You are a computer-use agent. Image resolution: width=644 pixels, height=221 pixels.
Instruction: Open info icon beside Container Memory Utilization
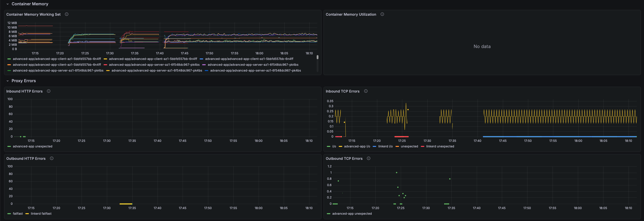coord(382,14)
